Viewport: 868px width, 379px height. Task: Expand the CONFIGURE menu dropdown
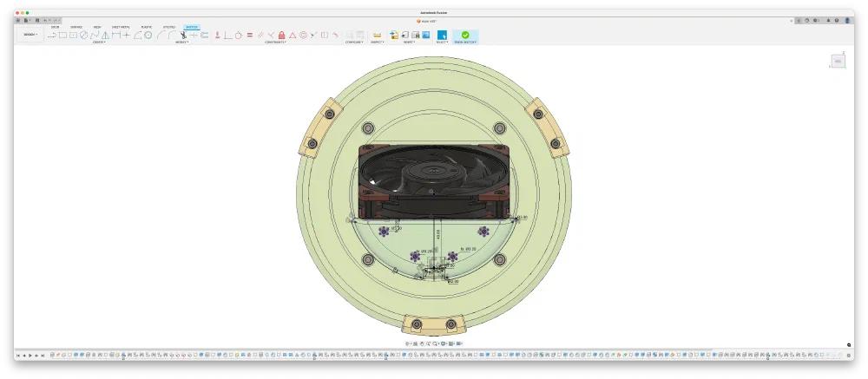pyautogui.click(x=354, y=42)
